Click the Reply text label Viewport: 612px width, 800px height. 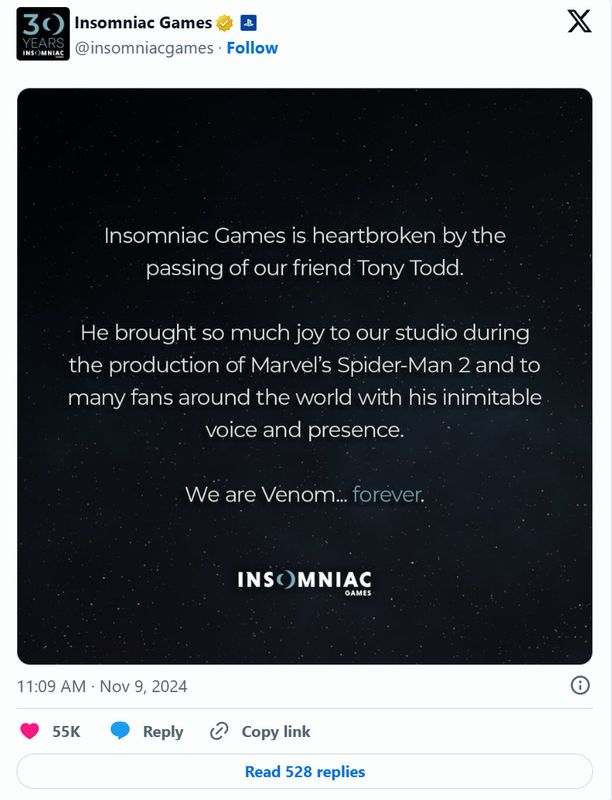(x=163, y=731)
